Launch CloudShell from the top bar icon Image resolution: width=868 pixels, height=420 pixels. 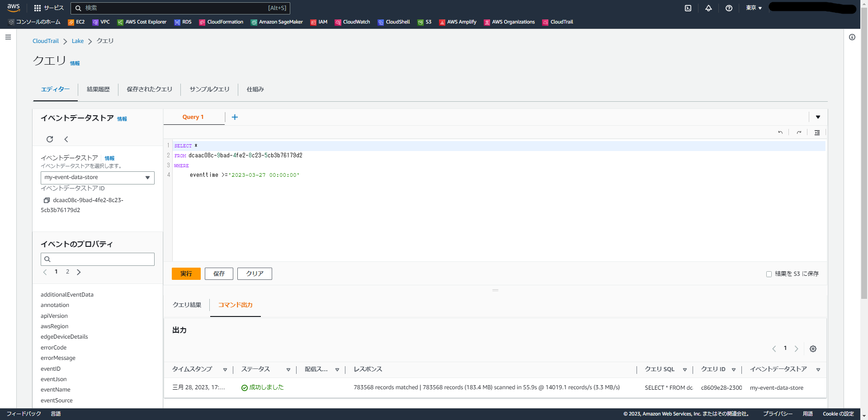click(x=688, y=8)
